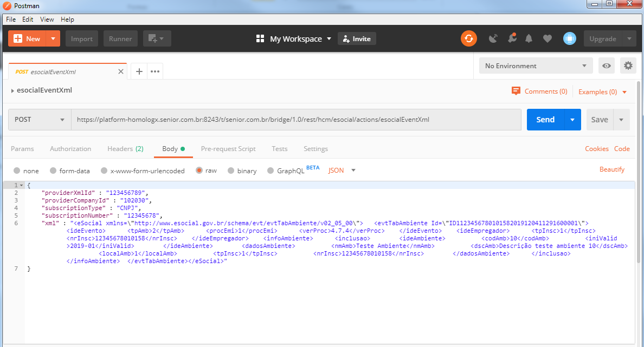
Task: Open the Upgrade dropdown arrow
Action: coord(629,38)
